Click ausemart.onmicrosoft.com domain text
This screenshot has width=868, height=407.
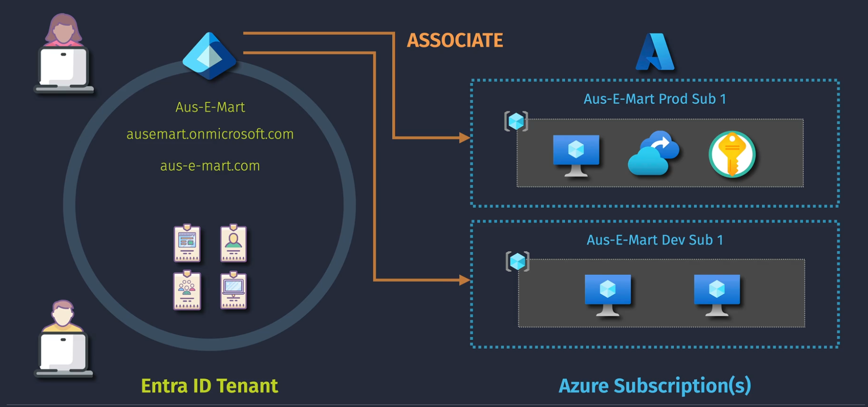point(210,134)
